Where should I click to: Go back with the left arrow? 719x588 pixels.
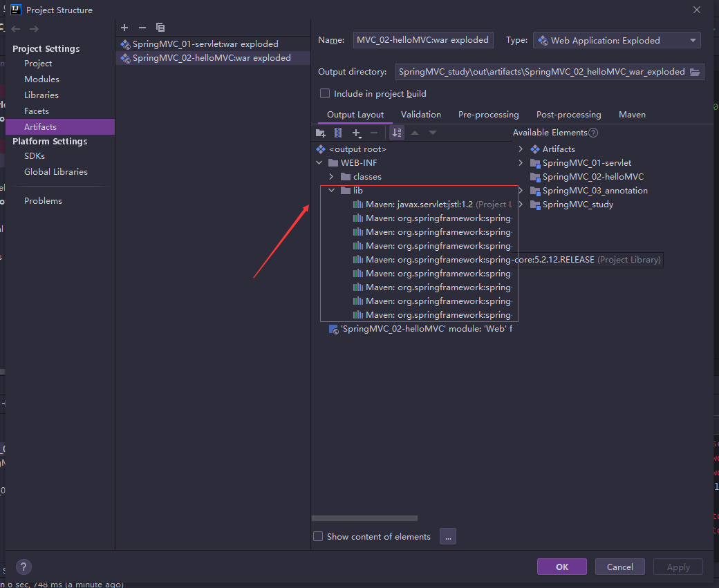coord(16,29)
